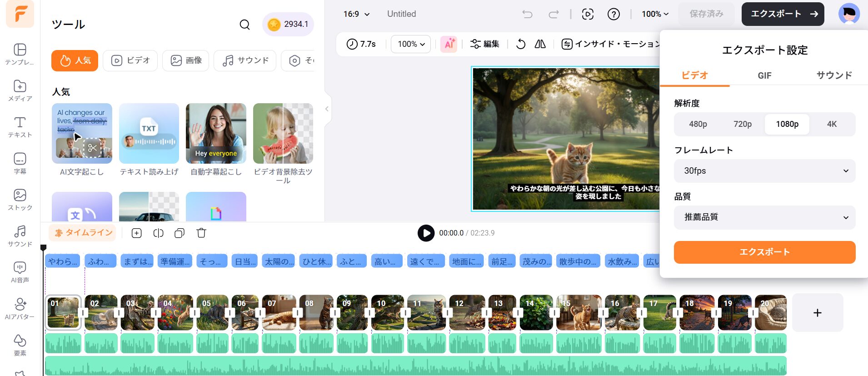Open the Media sidebar panel

20,90
